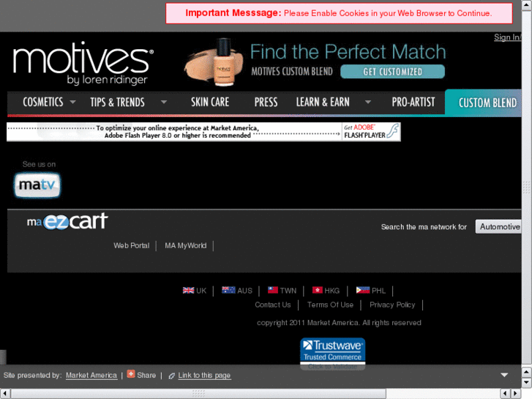Image resolution: width=532 pixels, height=399 pixels.
Task: Open the Web Portal link
Action: coord(131,245)
